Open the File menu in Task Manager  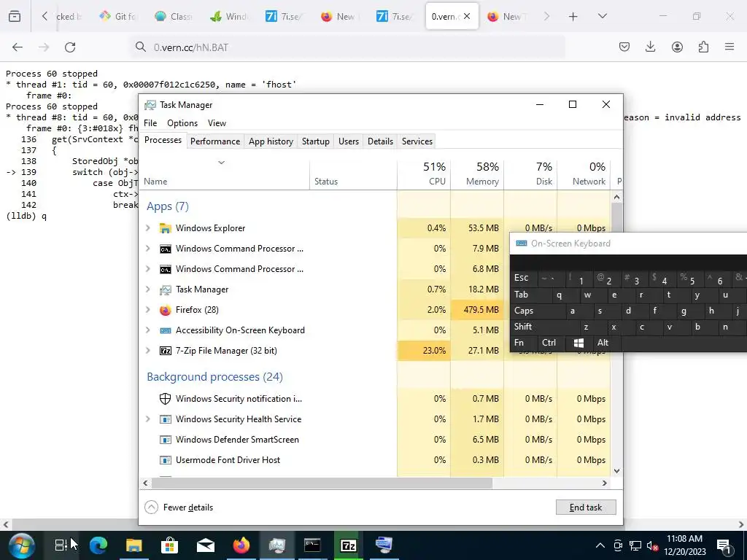click(x=150, y=123)
